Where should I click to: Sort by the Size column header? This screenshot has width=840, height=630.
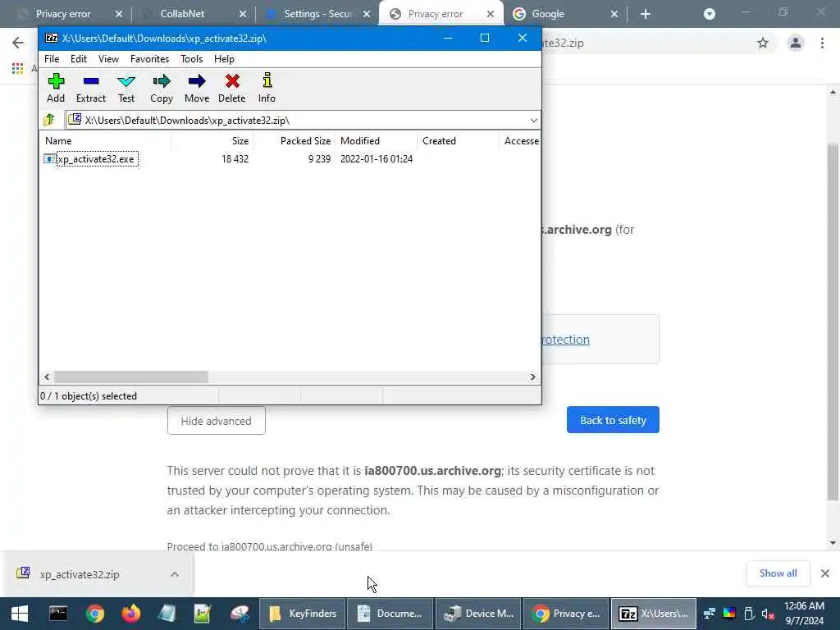coord(212,141)
